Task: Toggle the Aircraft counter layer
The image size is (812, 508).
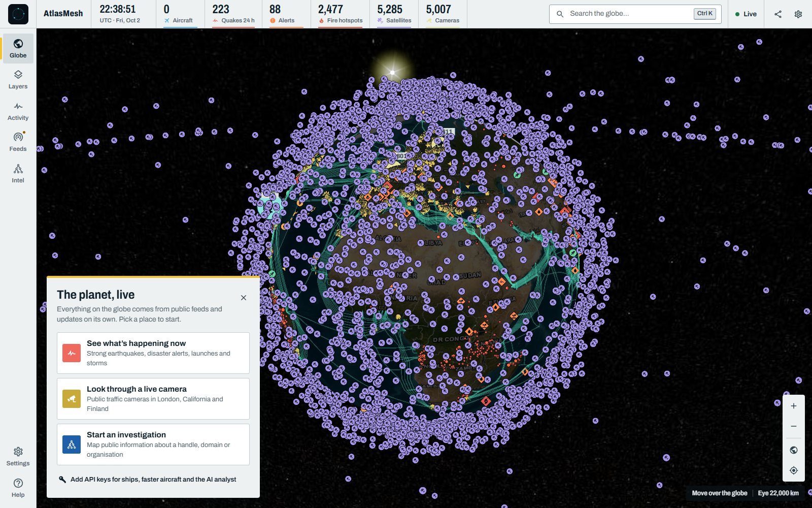Action: pos(180,14)
